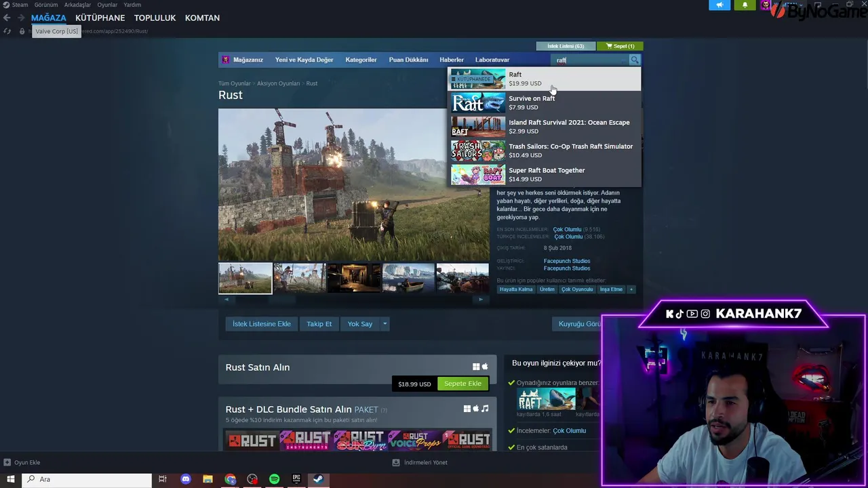Go forward with the right arrow
The image size is (868, 488).
pos(21,18)
